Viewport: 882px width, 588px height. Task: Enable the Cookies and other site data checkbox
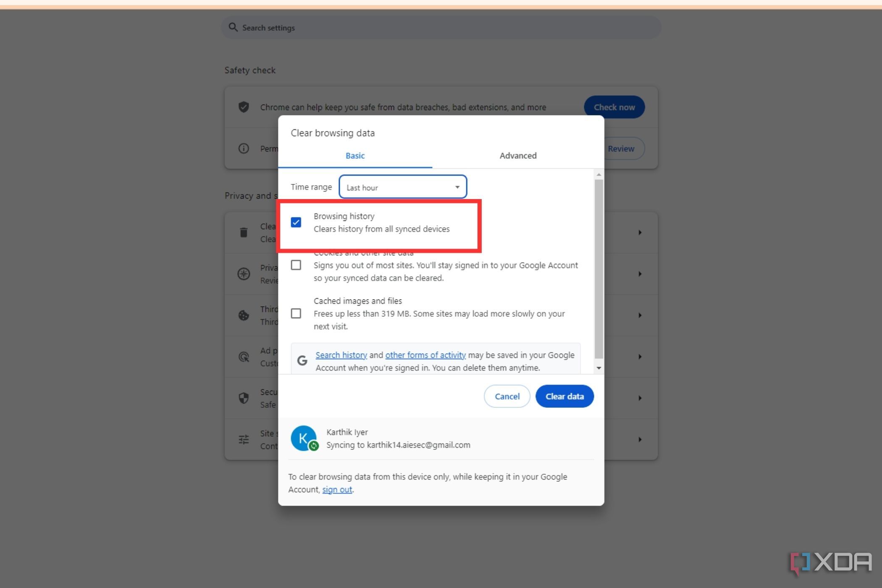coord(295,265)
